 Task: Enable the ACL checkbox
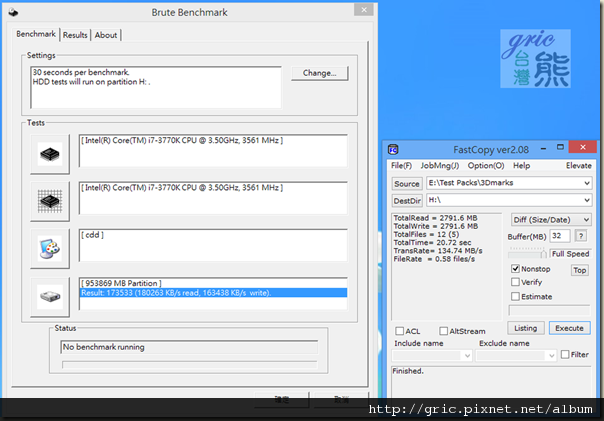(399, 331)
